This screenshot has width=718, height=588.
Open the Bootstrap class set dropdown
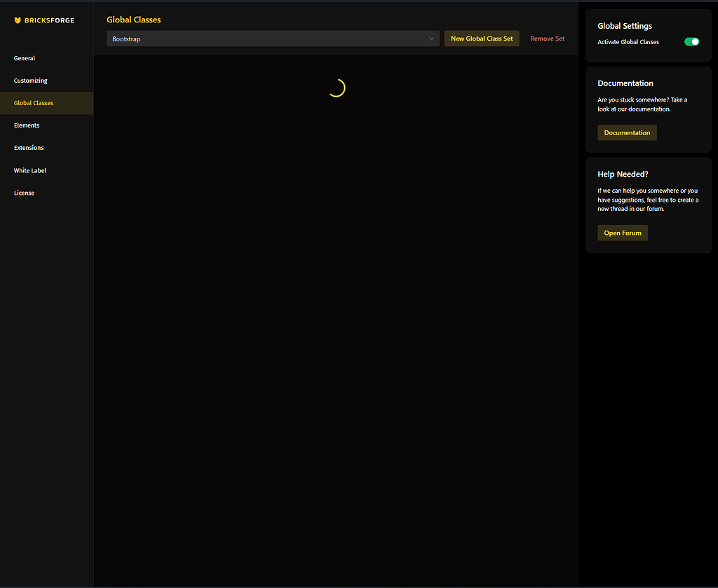273,39
